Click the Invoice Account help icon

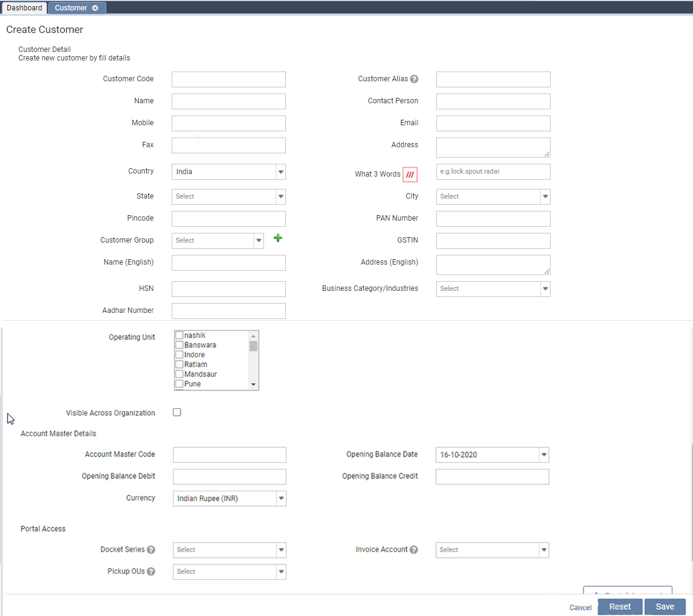point(414,550)
